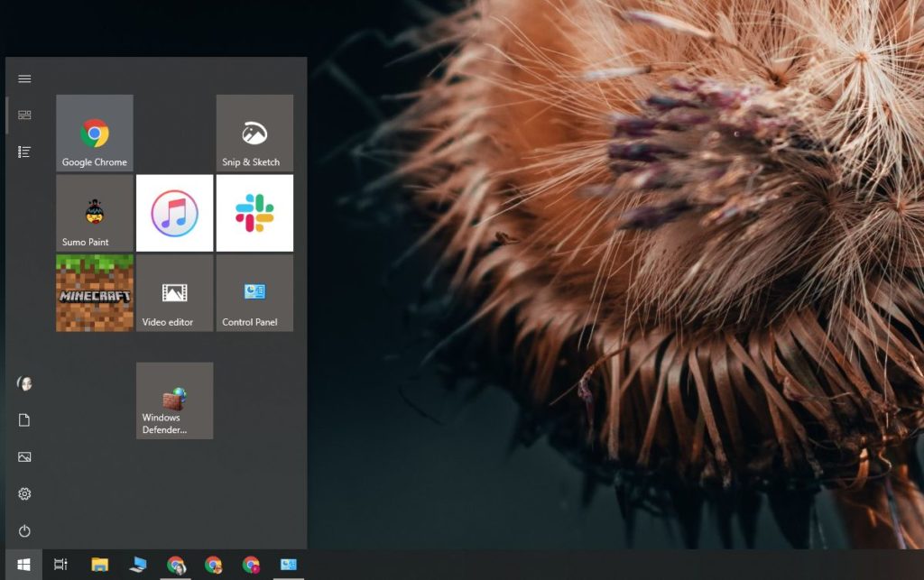Open the Pictures folder shortcut
This screenshot has height=580, width=924.
click(x=24, y=456)
